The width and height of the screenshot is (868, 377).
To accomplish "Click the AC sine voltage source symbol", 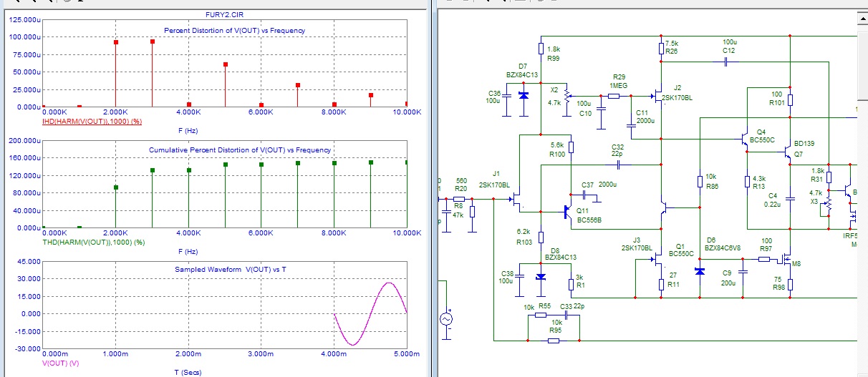I will pyautogui.click(x=446, y=319).
